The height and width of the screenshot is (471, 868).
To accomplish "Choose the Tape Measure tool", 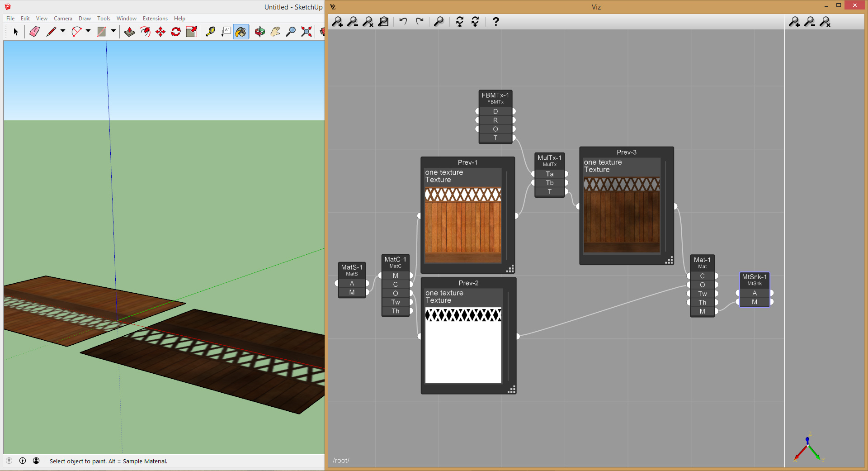I will [210, 32].
